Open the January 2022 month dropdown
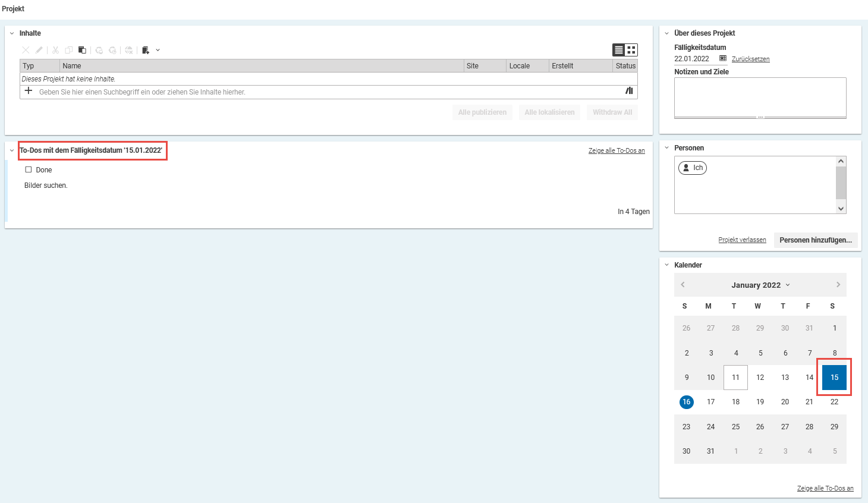Screen dimensions: 868x503 [x=760, y=285]
